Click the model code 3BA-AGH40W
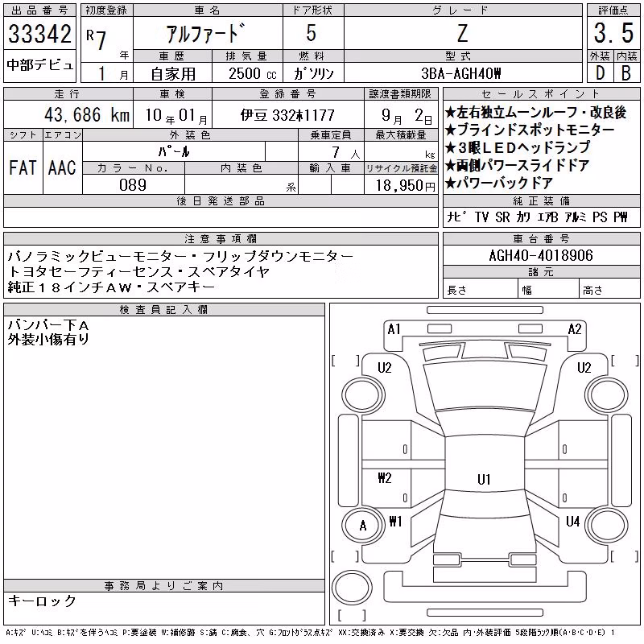644x644 pixels. (x=461, y=74)
